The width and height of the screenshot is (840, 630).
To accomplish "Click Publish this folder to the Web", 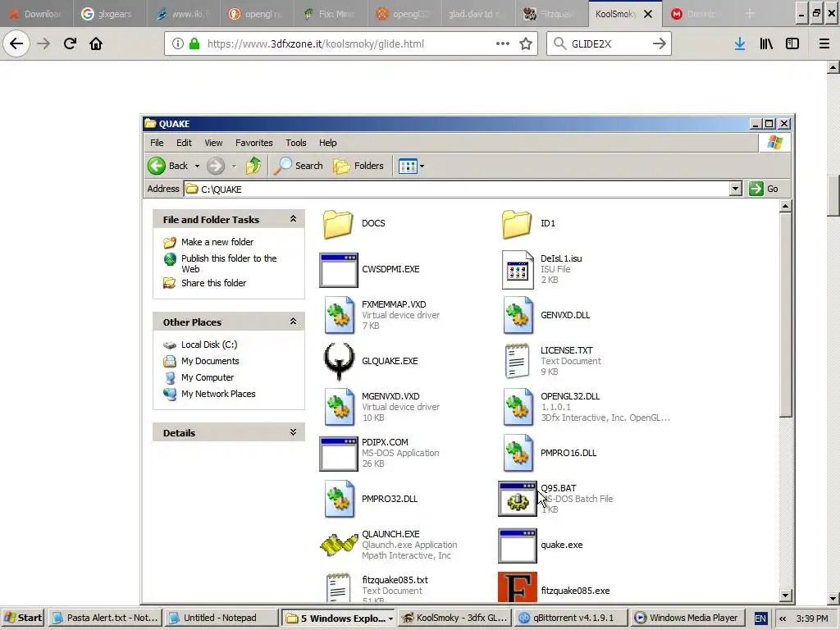I will point(229,263).
